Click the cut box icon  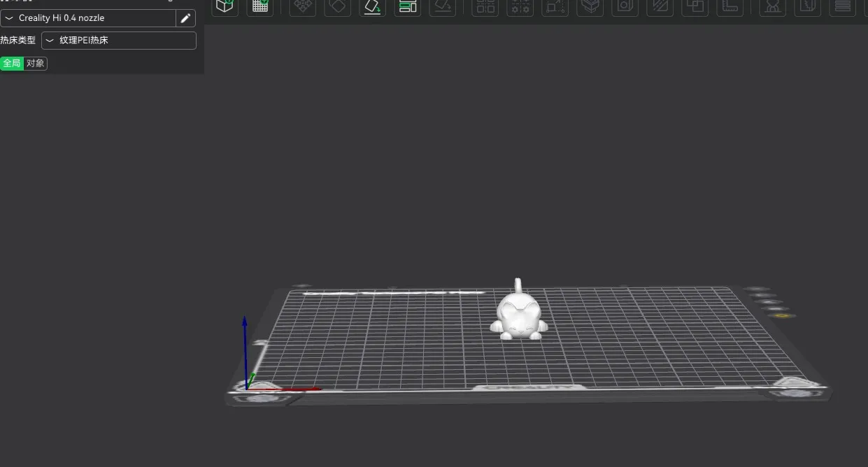590,6
